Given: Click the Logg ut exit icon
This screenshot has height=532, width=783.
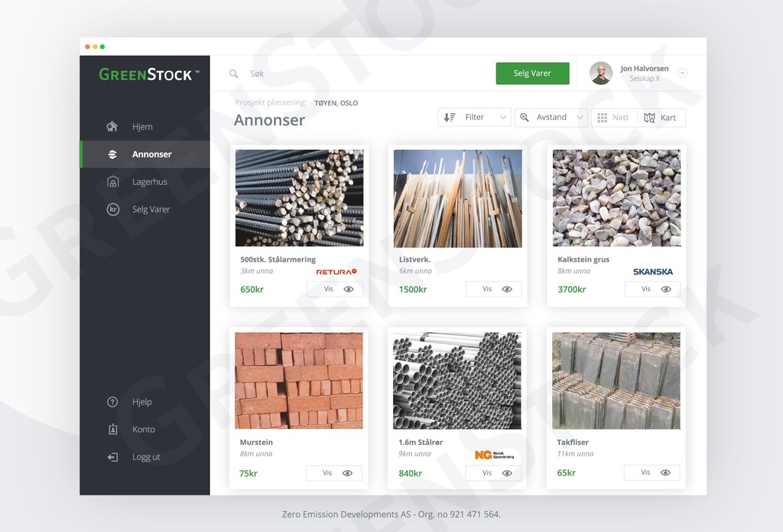Looking at the screenshot, I should click(x=113, y=456).
